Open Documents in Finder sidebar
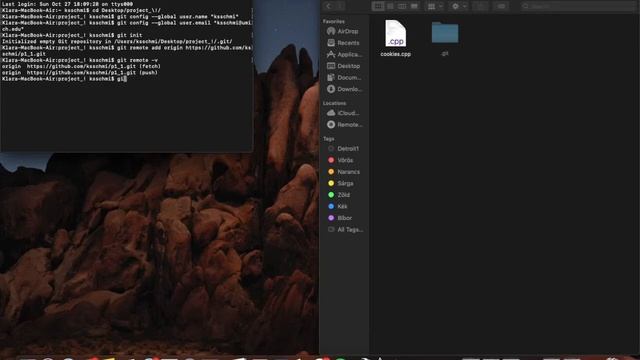 pos(344,77)
